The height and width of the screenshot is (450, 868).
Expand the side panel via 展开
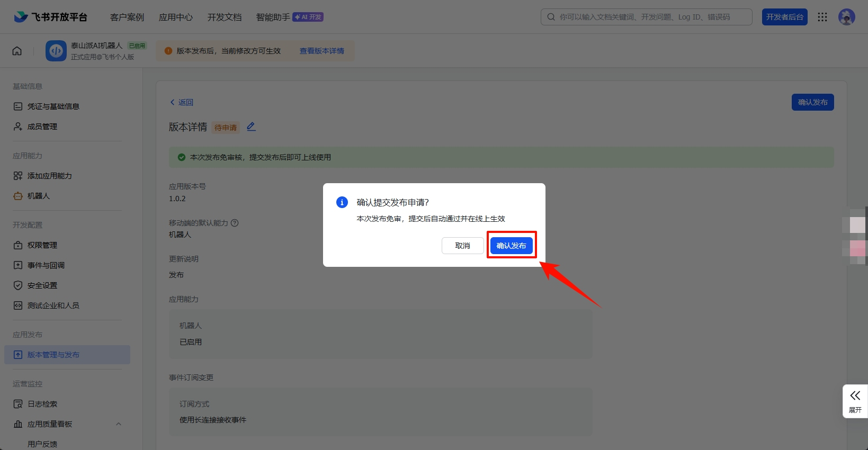tap(855, 401)
